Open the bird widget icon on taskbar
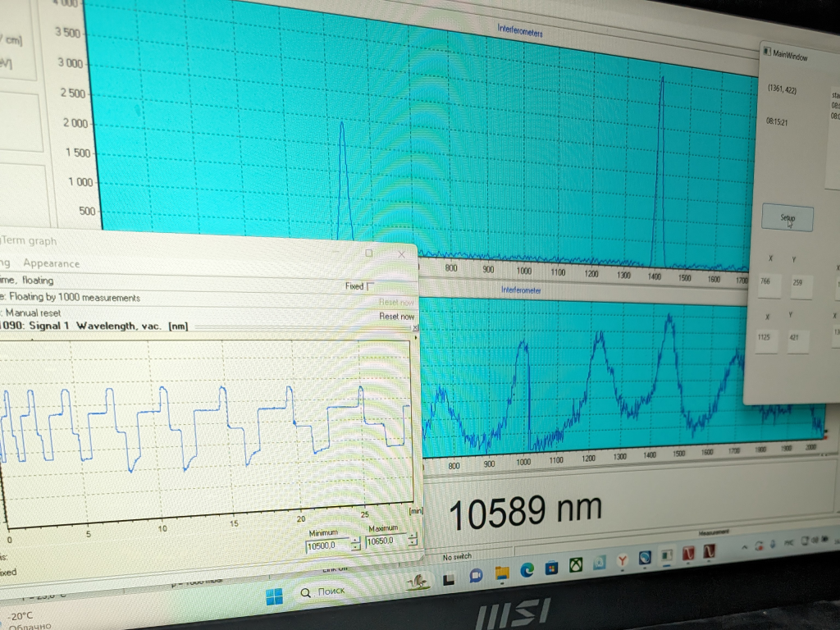Image resolution: width=840 pixels, height=630 pixels. click(x=418, y=582)
